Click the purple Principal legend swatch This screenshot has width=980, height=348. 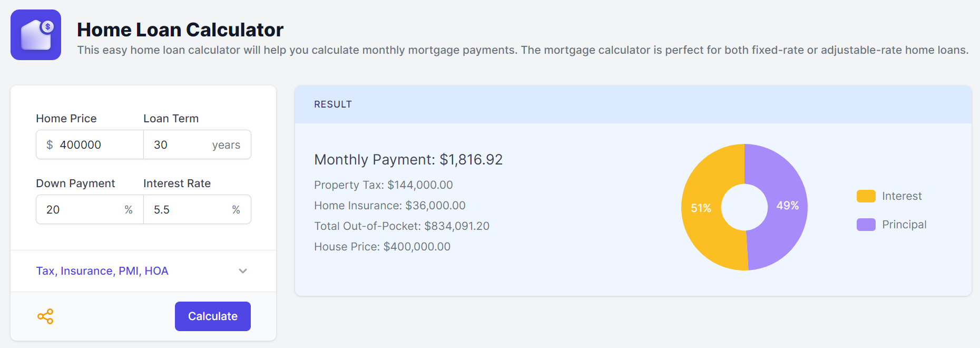coord(866,225)
